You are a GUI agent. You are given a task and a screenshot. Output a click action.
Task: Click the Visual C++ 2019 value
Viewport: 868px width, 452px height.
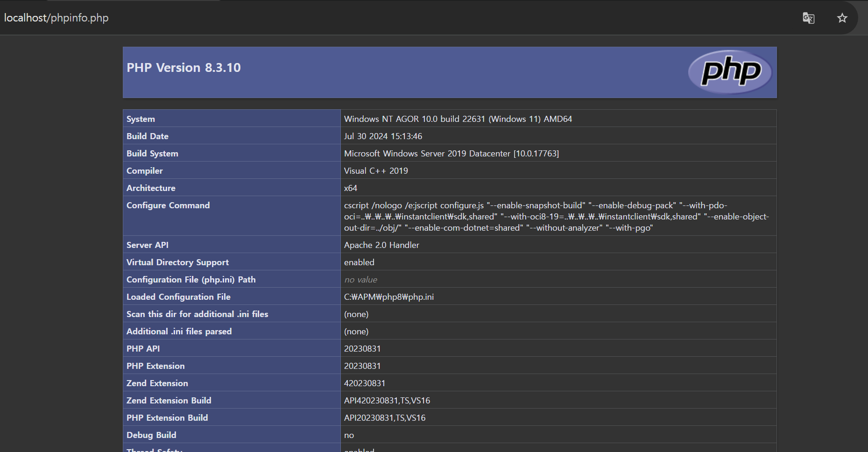(376, 171)
